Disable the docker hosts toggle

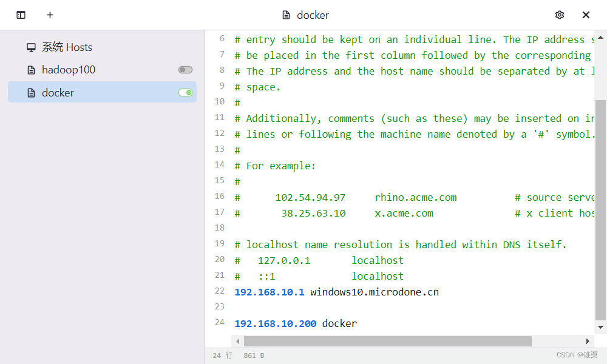click(185, 93)
